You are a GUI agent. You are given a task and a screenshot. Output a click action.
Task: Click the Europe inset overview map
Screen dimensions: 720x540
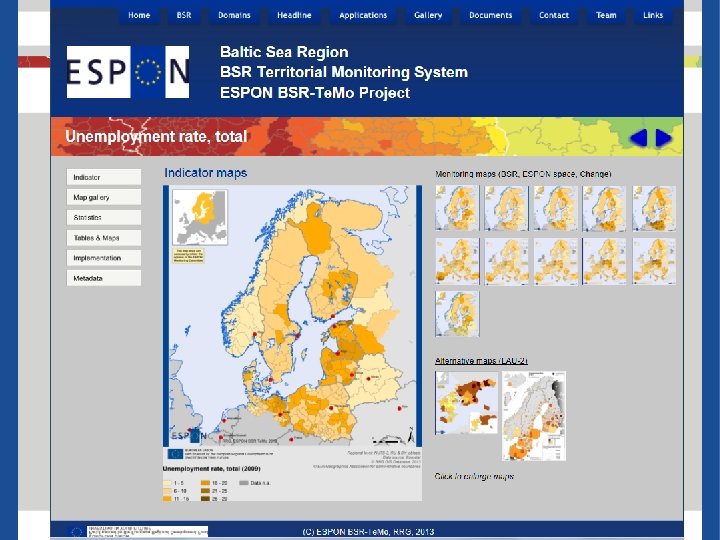pyautogui.click(x=200, y=218)
